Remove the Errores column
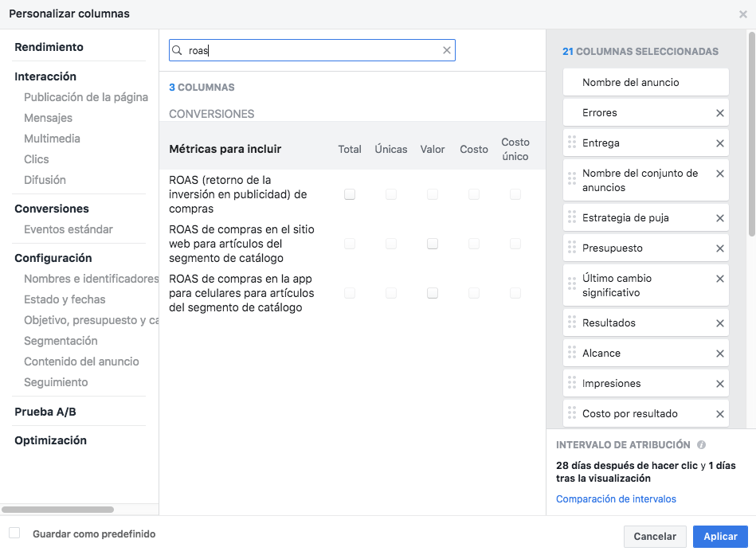This screenshot has height=555, width=756. [720, 113]
